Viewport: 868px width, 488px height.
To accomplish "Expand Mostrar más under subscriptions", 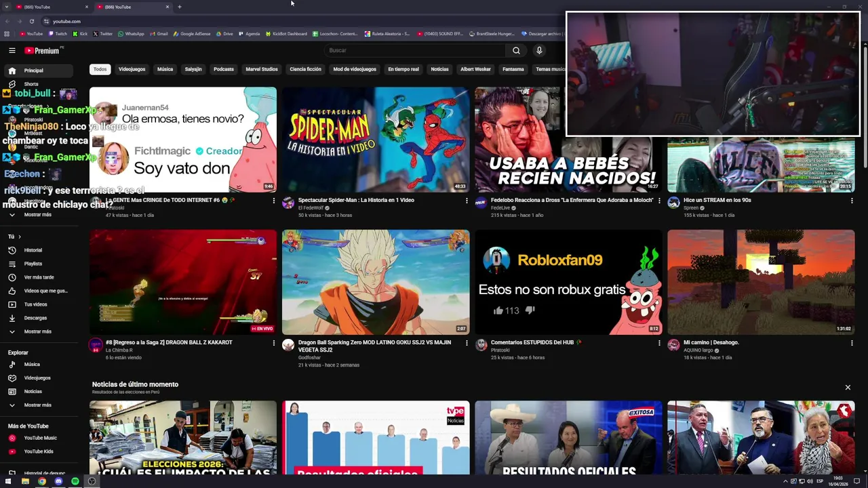I will coord(39,214).
